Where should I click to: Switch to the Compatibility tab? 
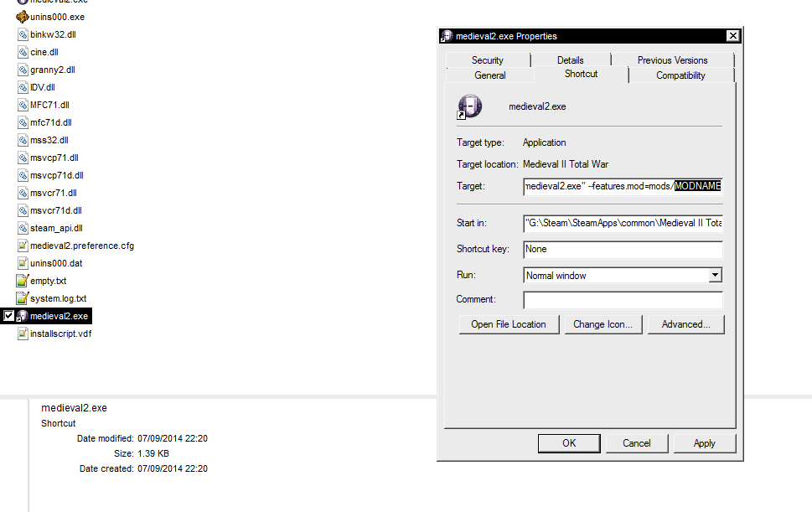[x=680, y=75]
